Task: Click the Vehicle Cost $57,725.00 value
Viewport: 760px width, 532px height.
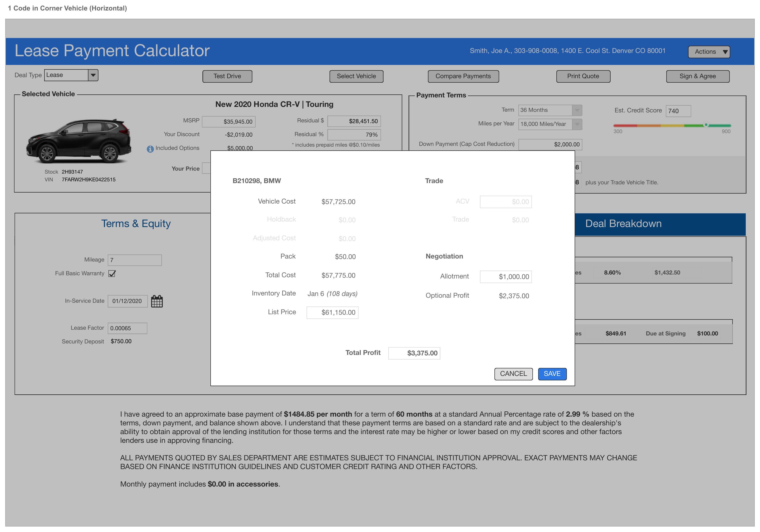Action: pos(338,202)
